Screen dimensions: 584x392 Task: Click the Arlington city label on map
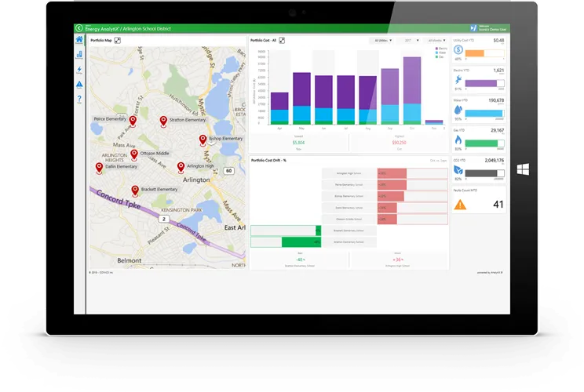[x=196, y=180]
